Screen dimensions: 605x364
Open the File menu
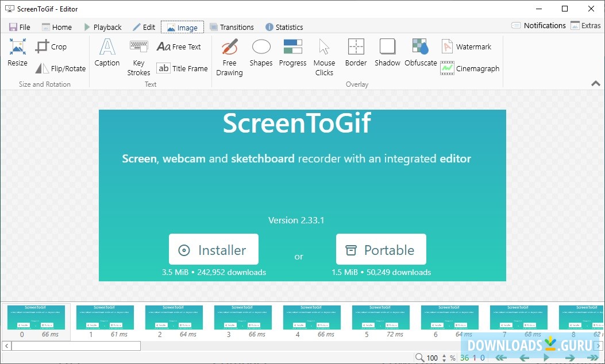[x=19, y=26]
